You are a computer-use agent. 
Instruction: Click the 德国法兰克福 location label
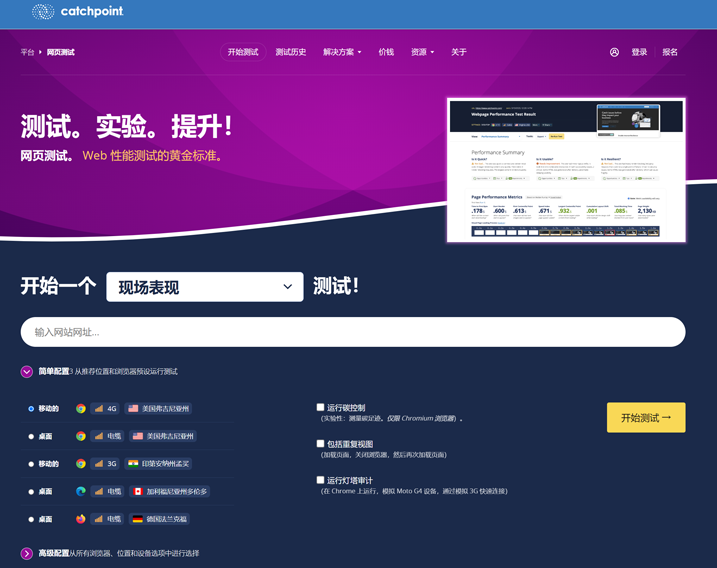pos(166,519)
